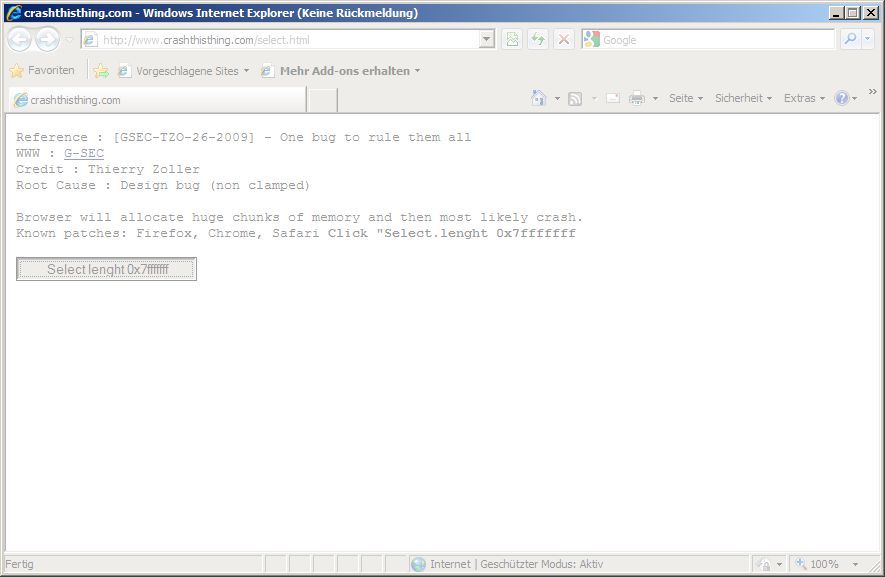Click the Select lenght 0x7fffffff button

click(107, 269)
